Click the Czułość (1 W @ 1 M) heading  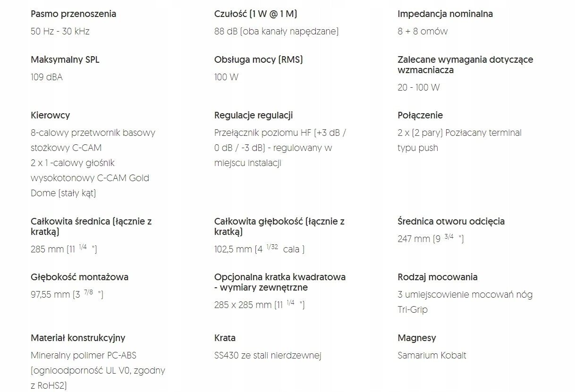(x=255, y=14)
